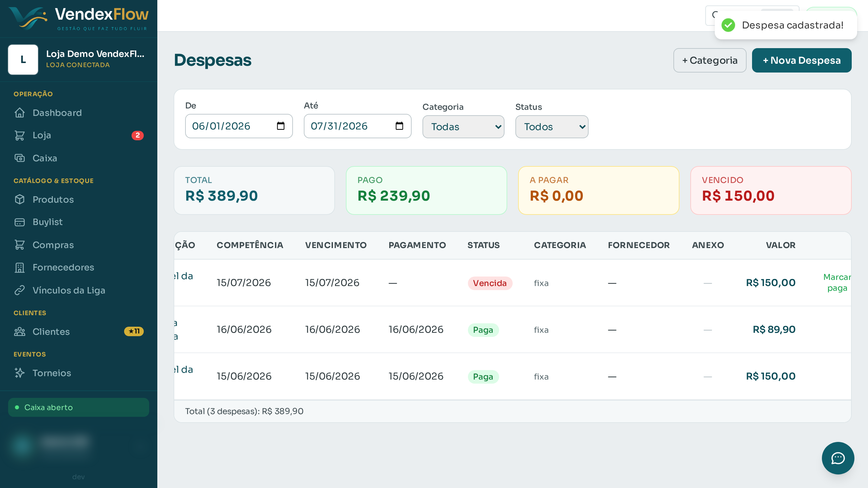Click the Produtos box icon
The width and height of the screenshot is (868, 488).
pyautogui.click(x=20, y=200)
